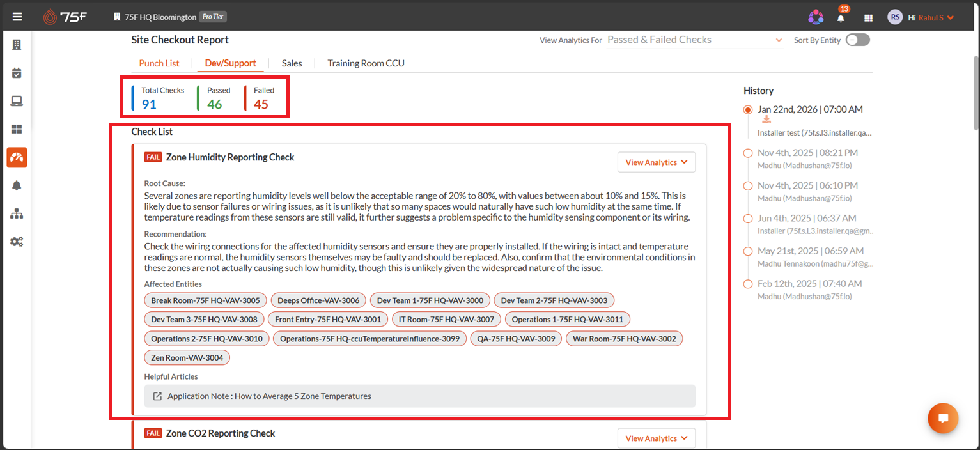Click the Dev Team 2-75F HQ-VAV-3003 entity
The image size is (980, 450).
click(x=554, y=300)
